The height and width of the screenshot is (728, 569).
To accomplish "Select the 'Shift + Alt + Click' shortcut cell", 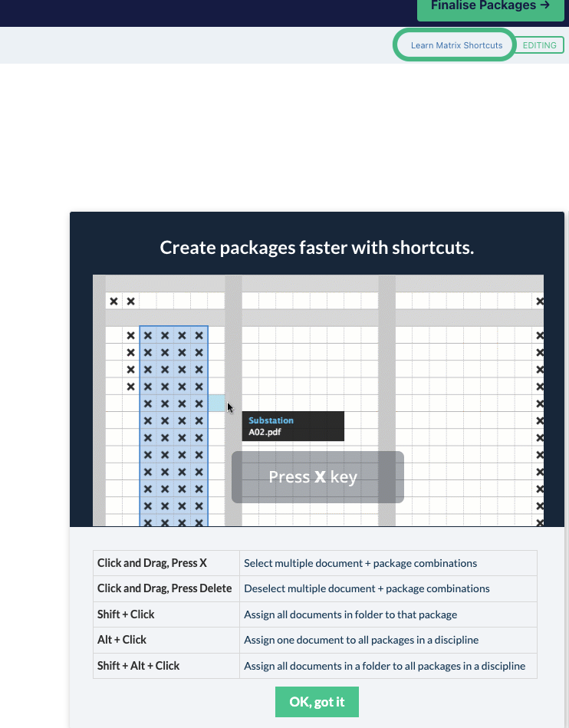I will pyautogui.click(x=166, y=666).
